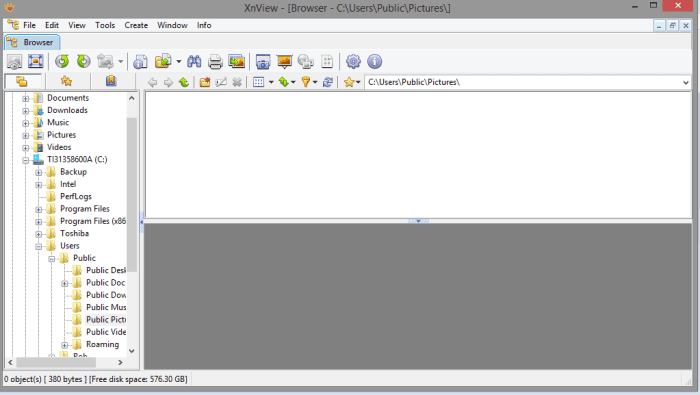Expand the Program Files folder node
Image resolution: width=700 pixels, height=395 pixels.
point(39,209)
